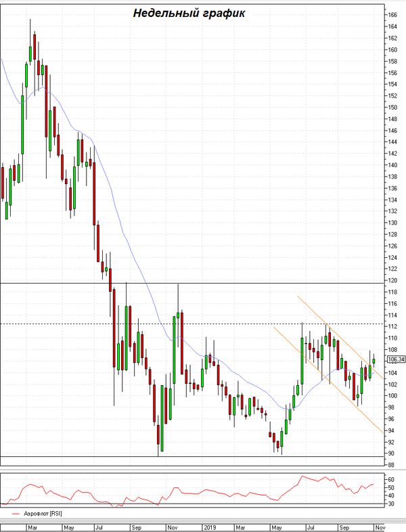Select the 100 price axis label
406x532 pixels.
392,395
